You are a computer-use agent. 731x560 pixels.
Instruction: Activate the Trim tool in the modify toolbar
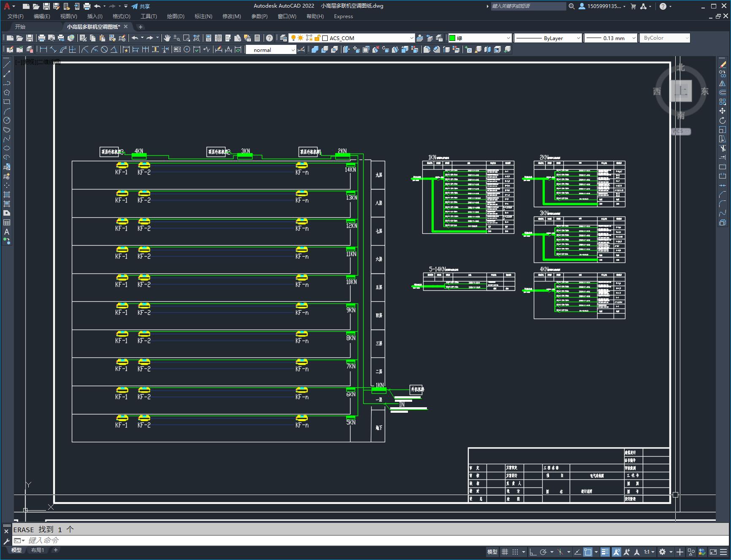tap(723, 148)
